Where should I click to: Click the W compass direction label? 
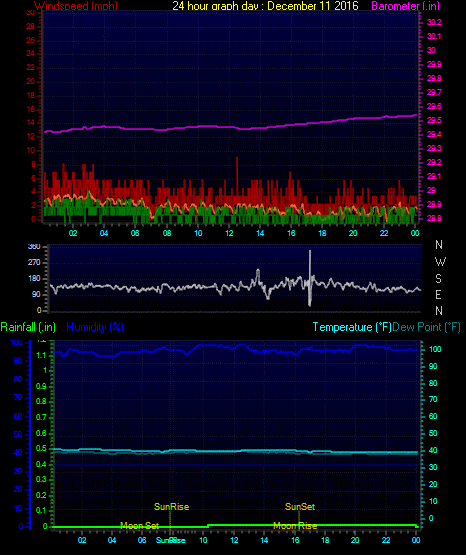point(440,262)
